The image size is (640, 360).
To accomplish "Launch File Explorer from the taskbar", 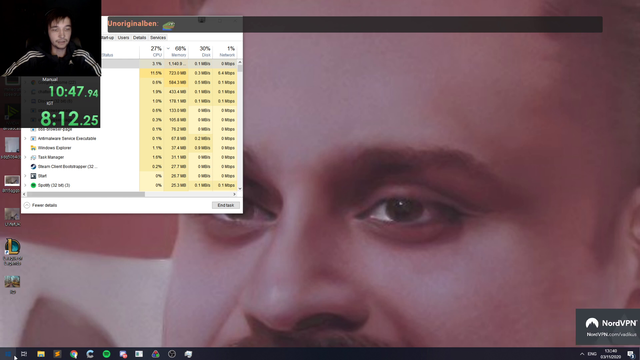I will coord(41,354).
